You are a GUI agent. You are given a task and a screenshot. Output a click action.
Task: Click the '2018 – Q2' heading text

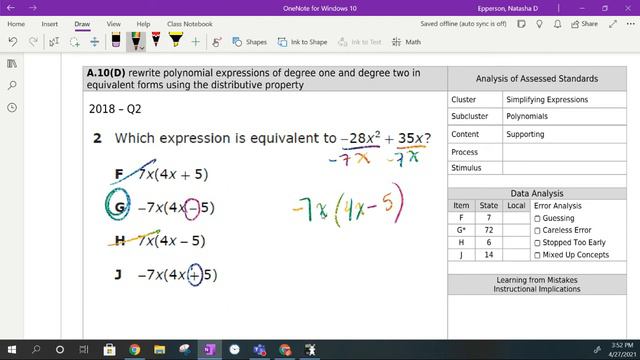click(x=115, y=109)
